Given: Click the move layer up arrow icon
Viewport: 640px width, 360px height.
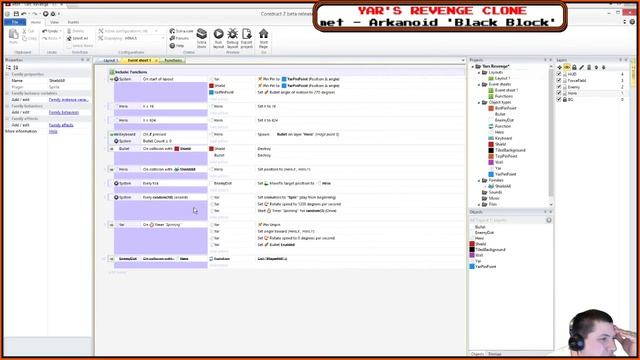Looking at the screenshot, I should [x=596, y=67].
